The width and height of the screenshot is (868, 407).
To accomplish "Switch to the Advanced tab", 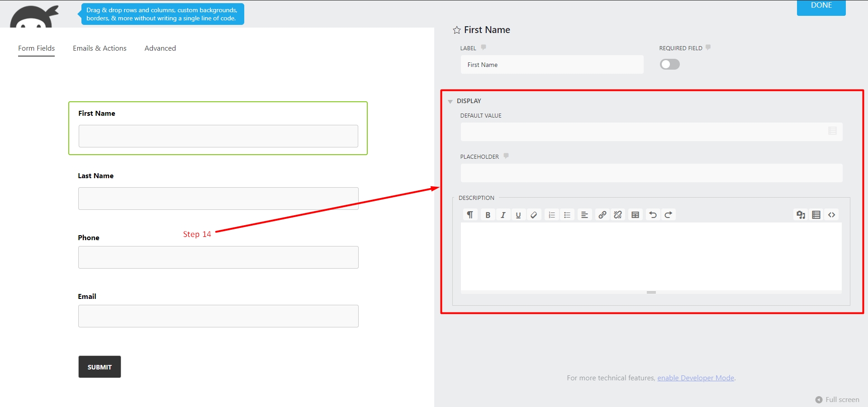I will (x=160, y=48).
